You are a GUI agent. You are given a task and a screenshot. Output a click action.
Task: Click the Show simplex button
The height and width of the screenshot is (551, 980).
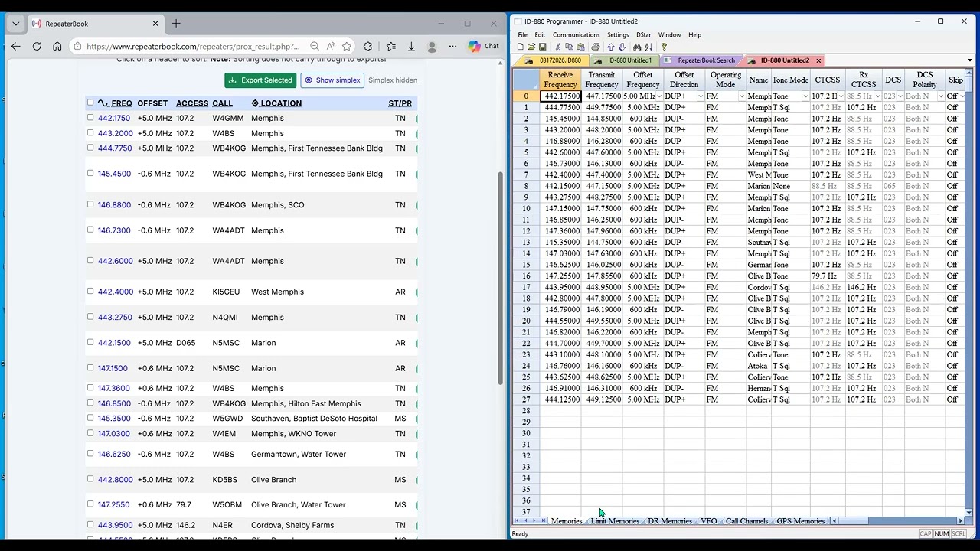(332, 80)
